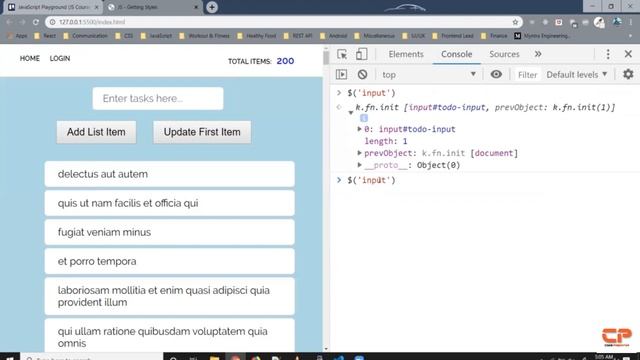The height and width of the screenshot is (360, 640).
Task: Reload the page
Action: tap(36, 22)
